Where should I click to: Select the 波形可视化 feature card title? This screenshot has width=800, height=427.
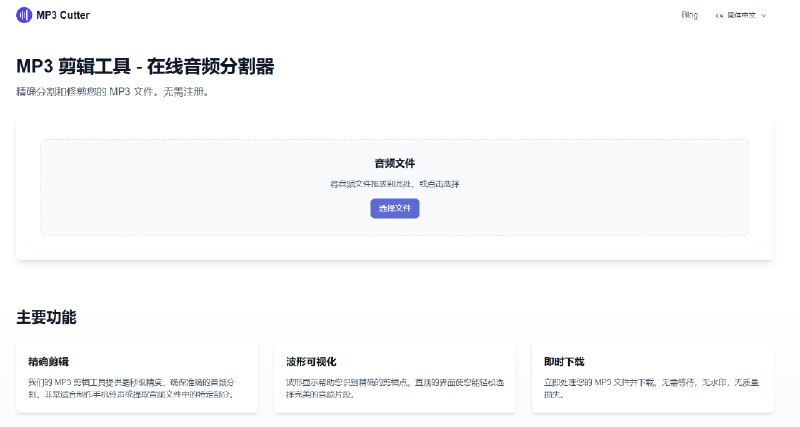[x=312, y=361]
